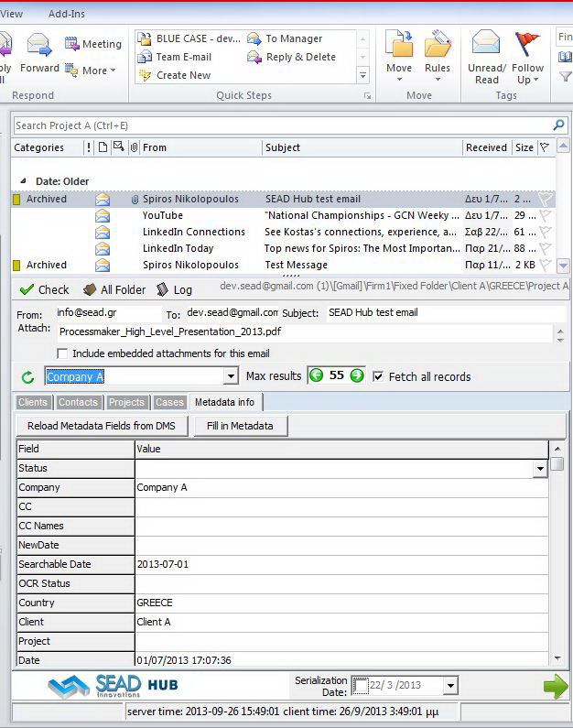Run the Team E-mail quick step
The image size is (573, 728).
[175, 57]
